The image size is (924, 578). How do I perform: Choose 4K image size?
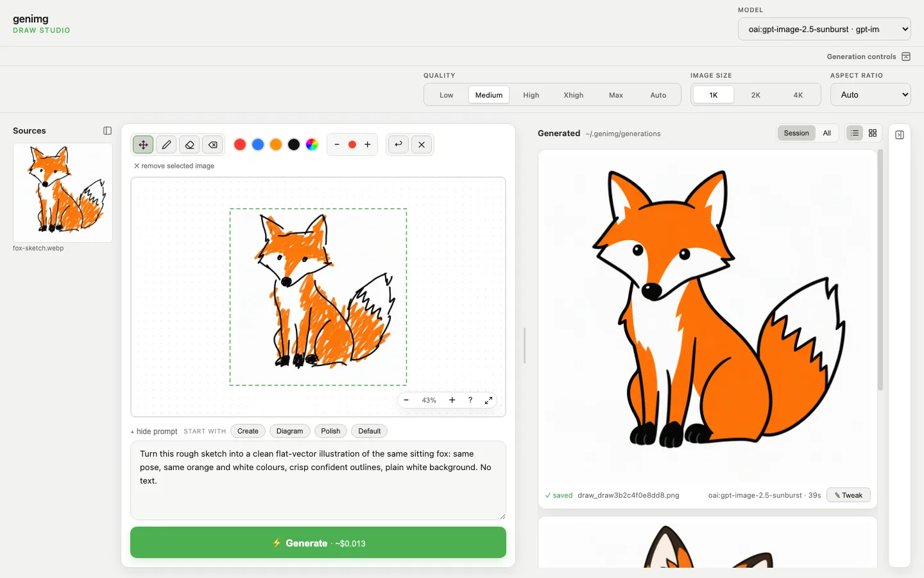[798, 95]
